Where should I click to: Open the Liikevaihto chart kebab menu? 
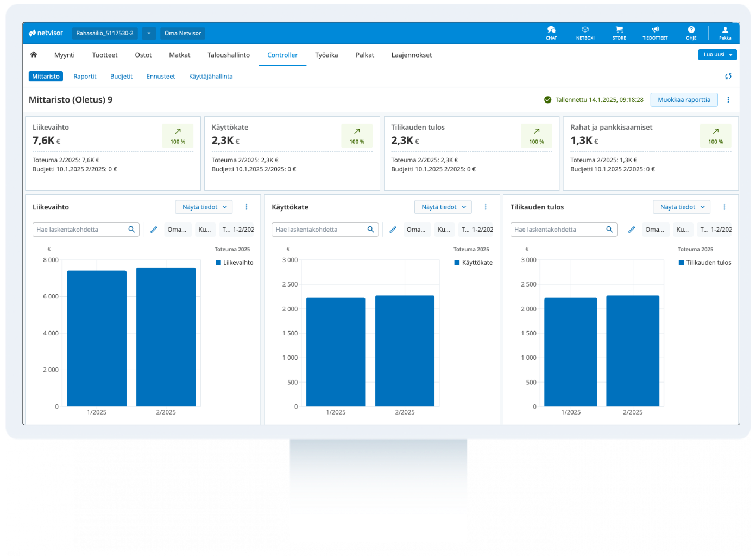(247, 207)
